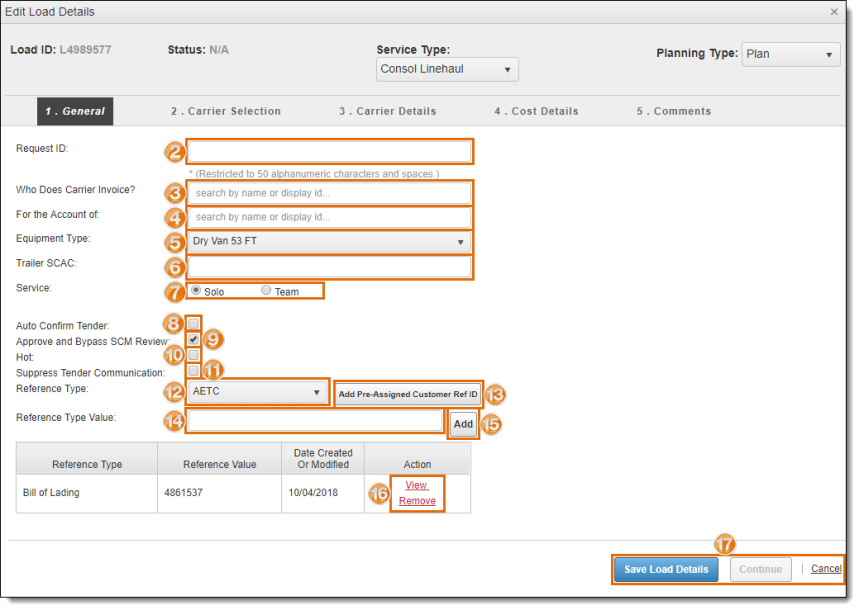Open the Equipment Type dropdown
The image size is (859, 610).
[329, 242]
